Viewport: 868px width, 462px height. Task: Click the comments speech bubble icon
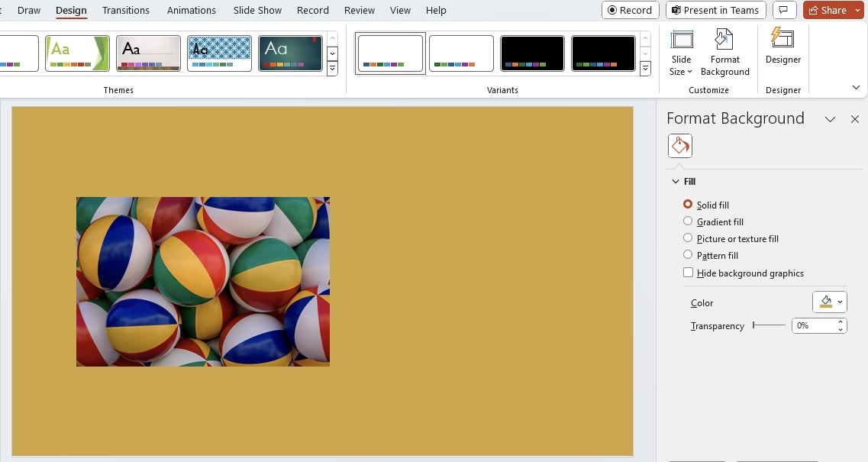pos(783,10)
